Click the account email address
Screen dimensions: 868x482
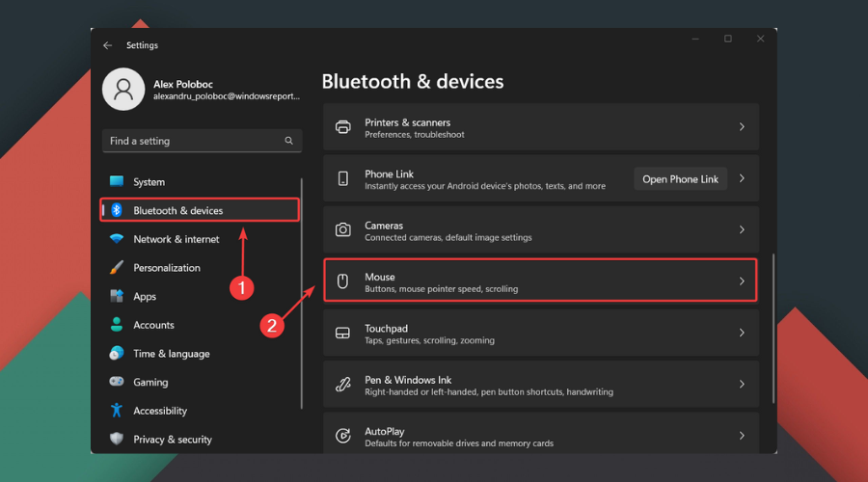227,96
